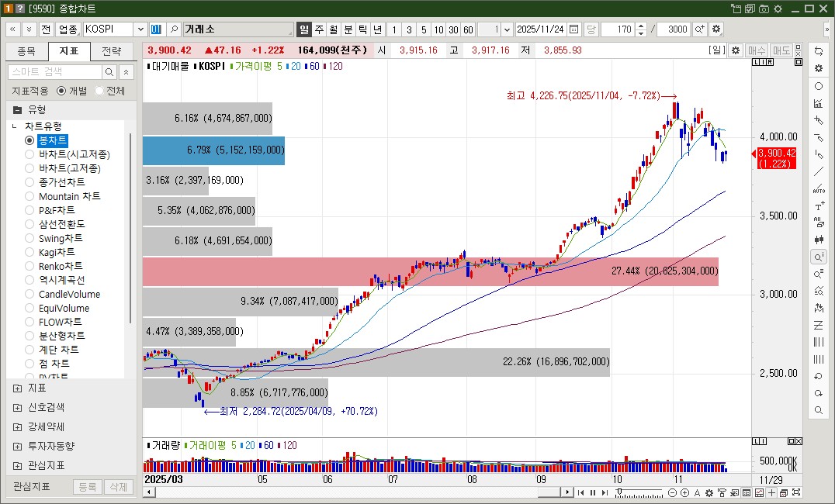Click the 매도 sell button

pos(781,50)
